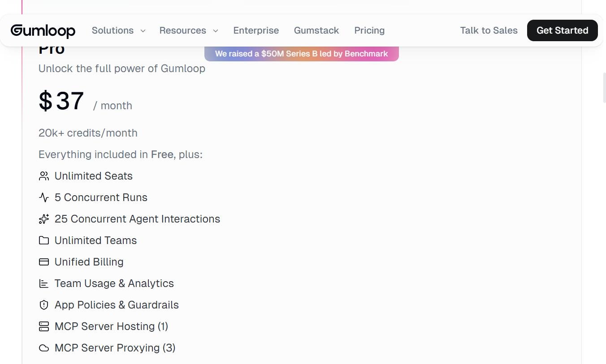This screenshot has height=364, width=606.
Task: Click the 'Unlimited Seats' text
Action: (x=94, y=176)
